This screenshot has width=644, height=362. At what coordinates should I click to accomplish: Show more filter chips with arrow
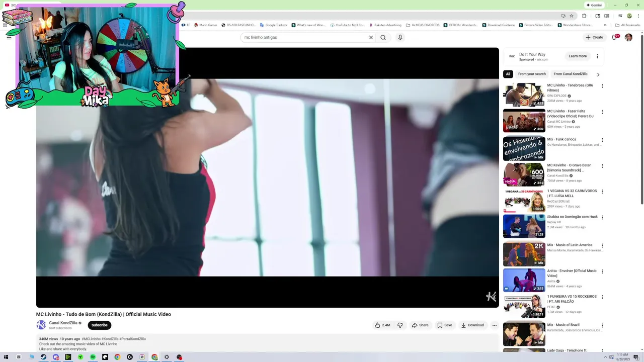pyautogui.click(x=598, y=74)
